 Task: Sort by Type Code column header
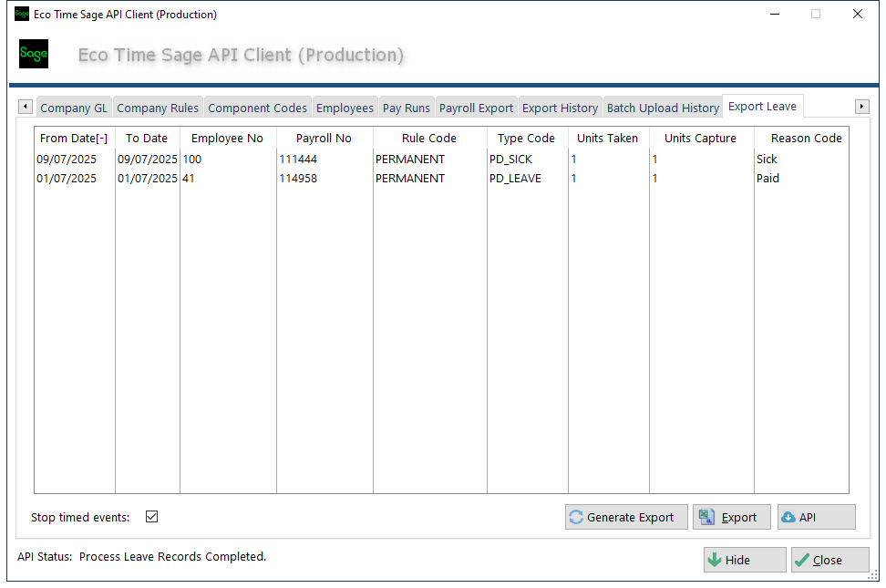[x=526, y=139]
